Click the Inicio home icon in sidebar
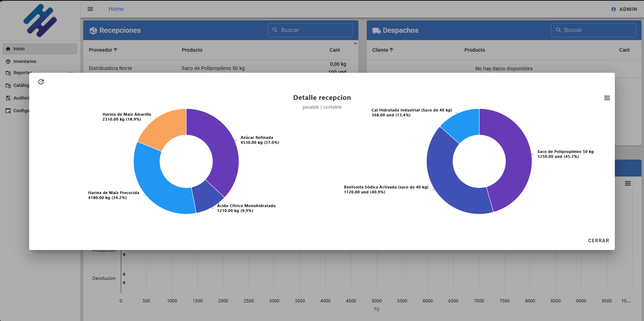This screenshot has height=321, width=644. pyautogui.click(x=8, y=49)
